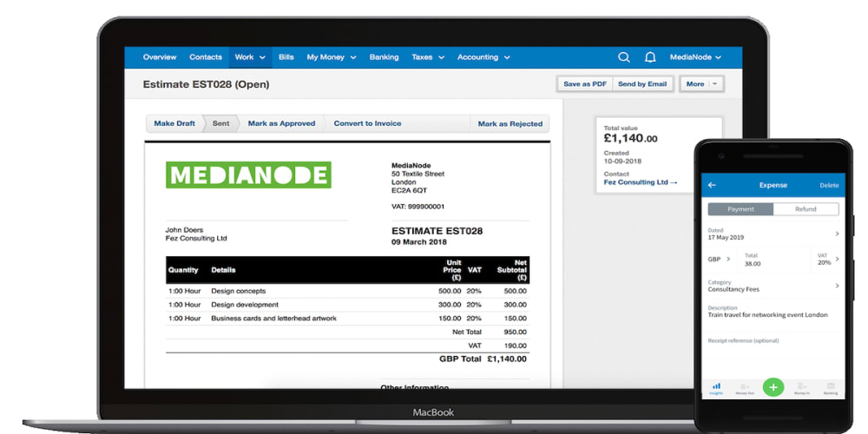Click the Design development line item

pos(245,305)
